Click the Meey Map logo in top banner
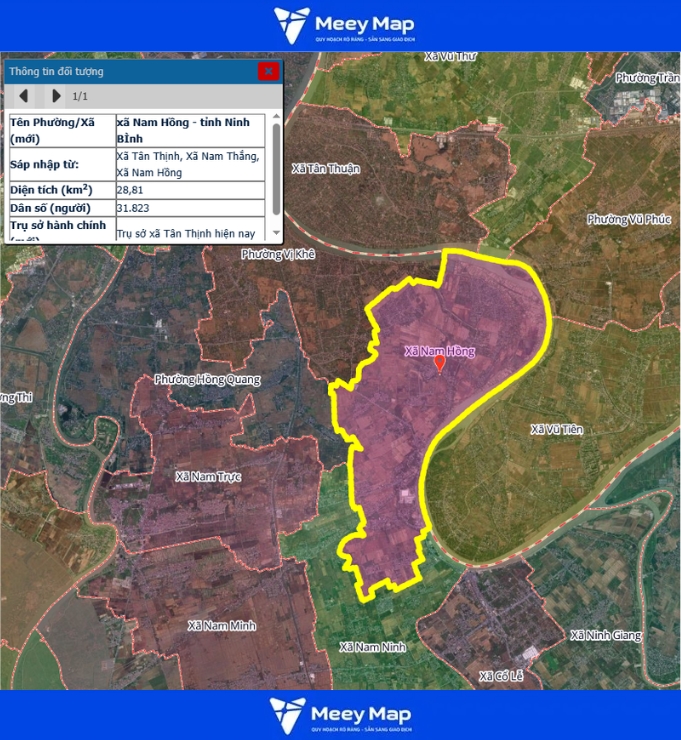Image resolution: width=681 pixels, height=740 pixels. click(343, 26)
